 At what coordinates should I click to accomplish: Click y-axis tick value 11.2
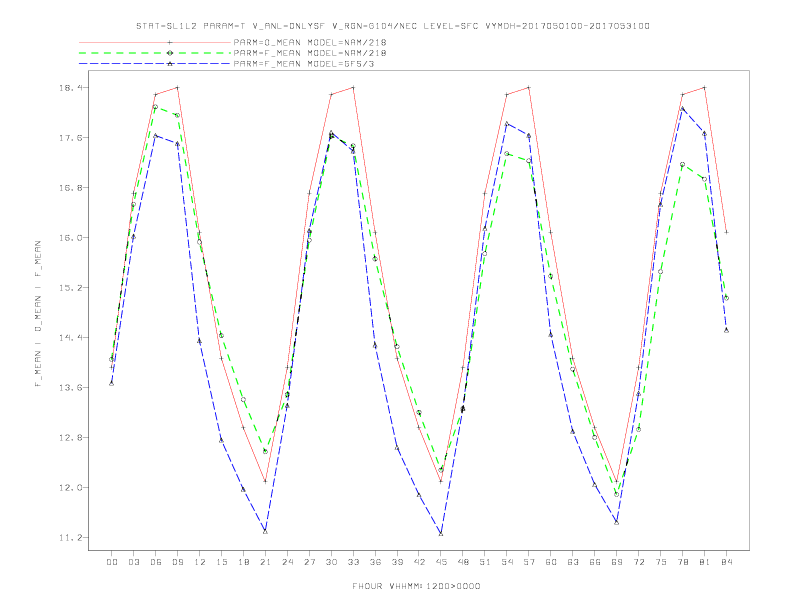tap(70, 538)
